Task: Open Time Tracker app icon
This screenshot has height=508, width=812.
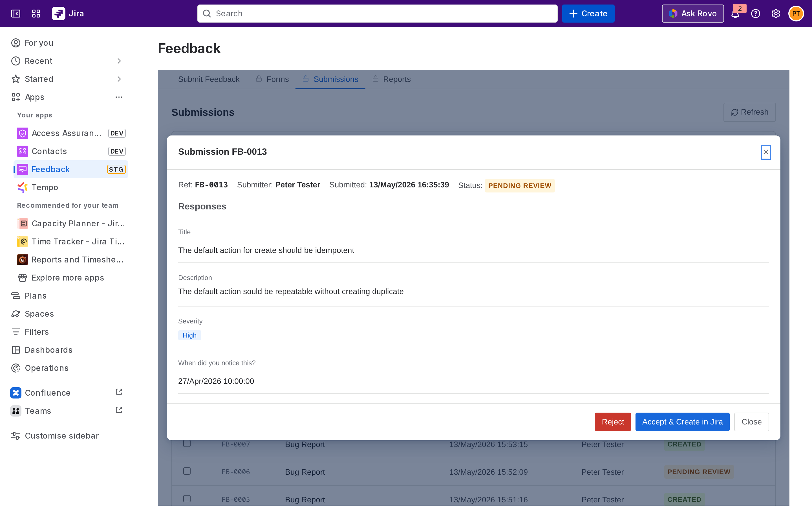Action: click(23, 242)
